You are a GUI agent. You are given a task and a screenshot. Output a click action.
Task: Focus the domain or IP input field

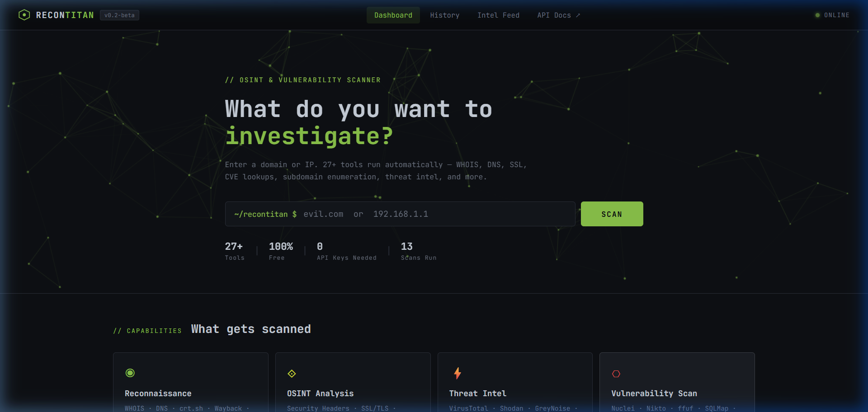400,214
